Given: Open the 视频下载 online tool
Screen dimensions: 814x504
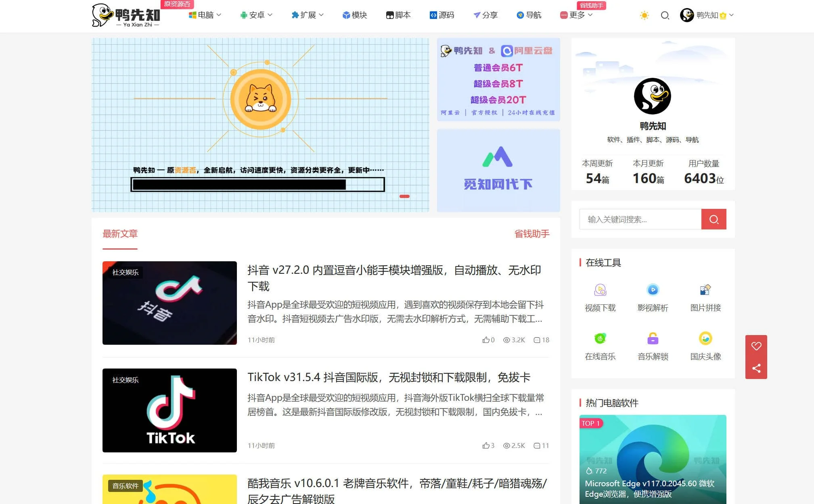Looking at the screenshot, I should click(x=600, y=298).
